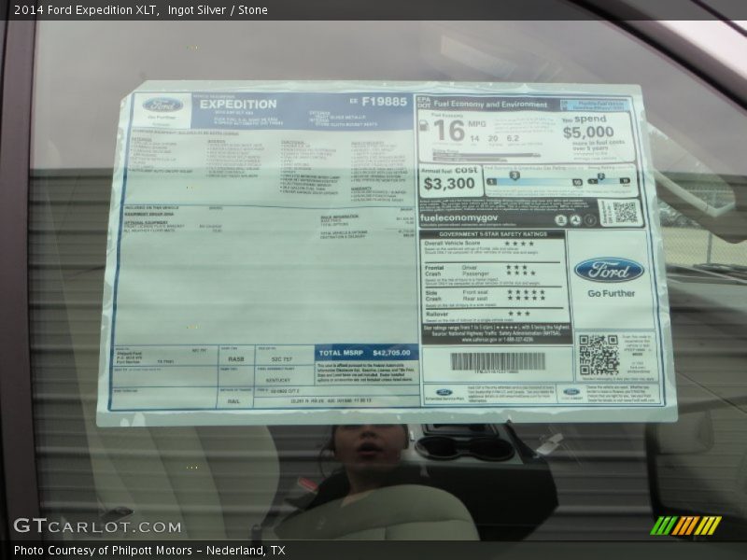Image resolution: width=747 pixels, height=560 pixels.
Task: Click the Overall Vehicle Score star rating
Action: pyautogui.click(x=519, y=244)
